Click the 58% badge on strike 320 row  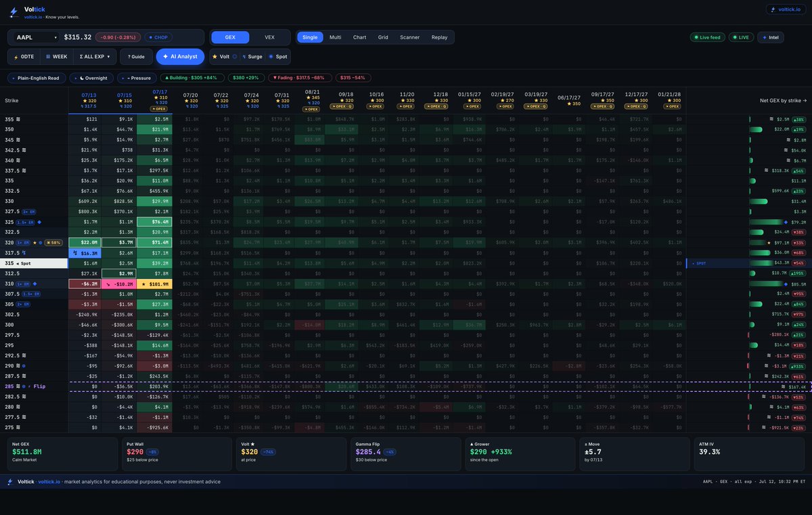coord(53,242)
